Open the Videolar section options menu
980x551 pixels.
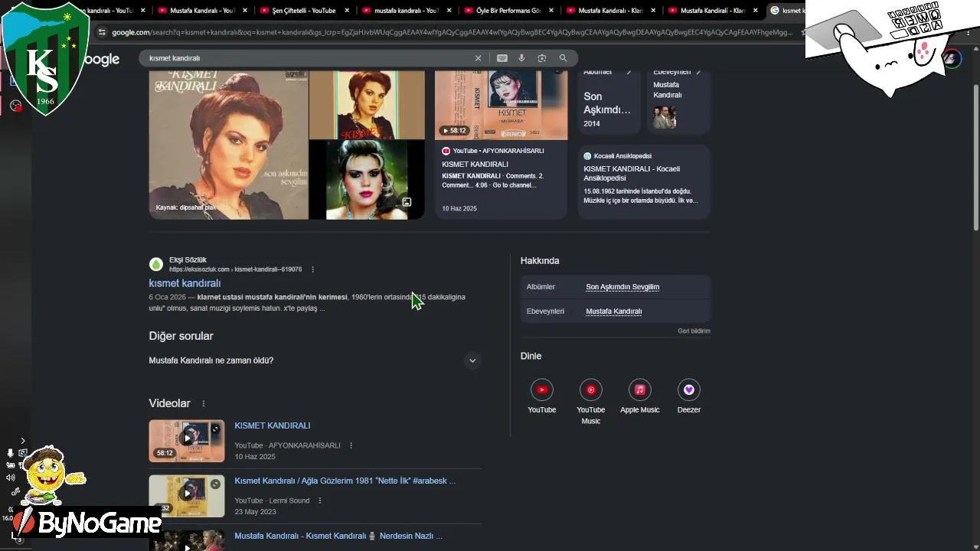pos(204,403)
